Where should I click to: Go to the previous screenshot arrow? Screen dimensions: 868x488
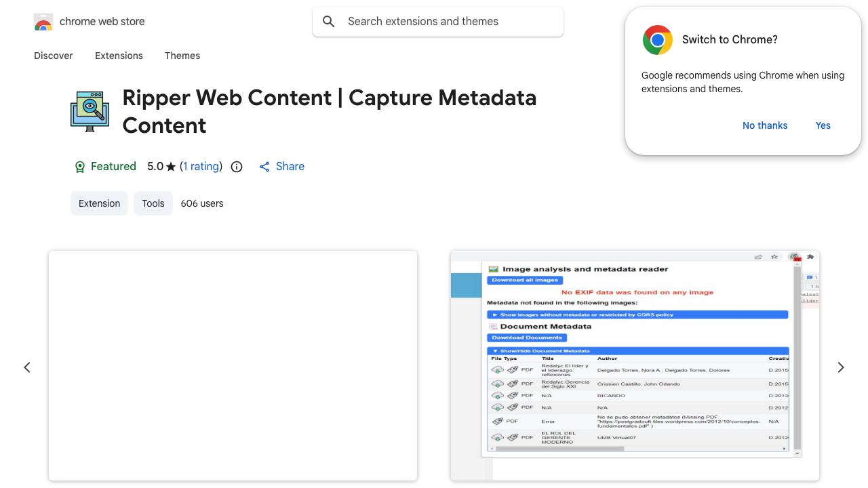[x=27, y=367]
